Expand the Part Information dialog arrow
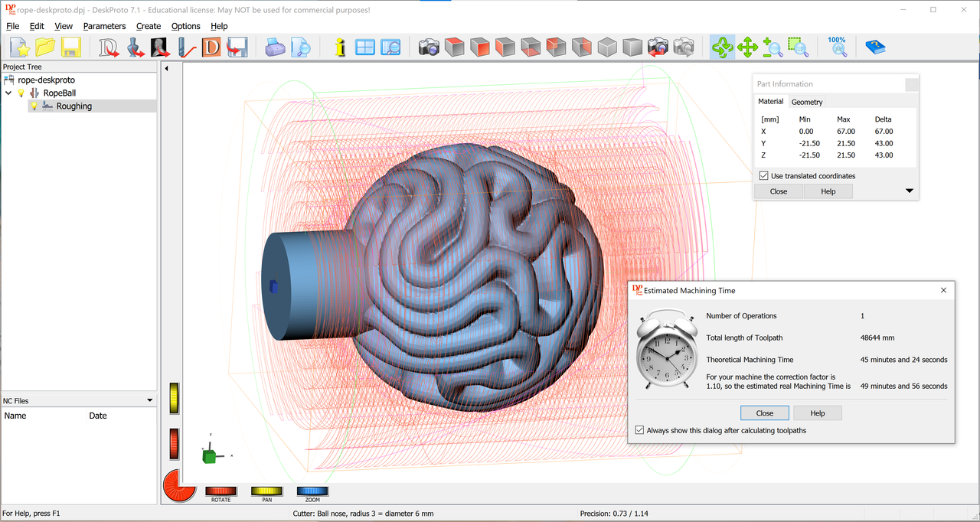 click(x=910, y=191)
